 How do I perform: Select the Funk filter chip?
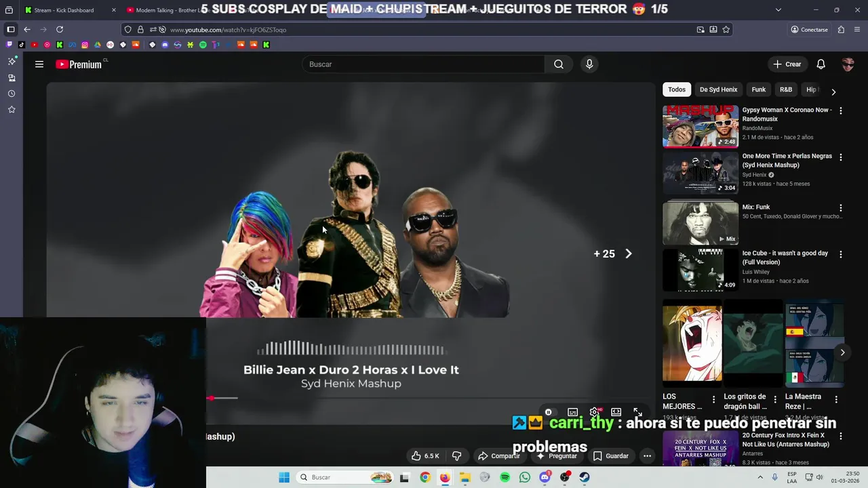click(x=759, y=89)
